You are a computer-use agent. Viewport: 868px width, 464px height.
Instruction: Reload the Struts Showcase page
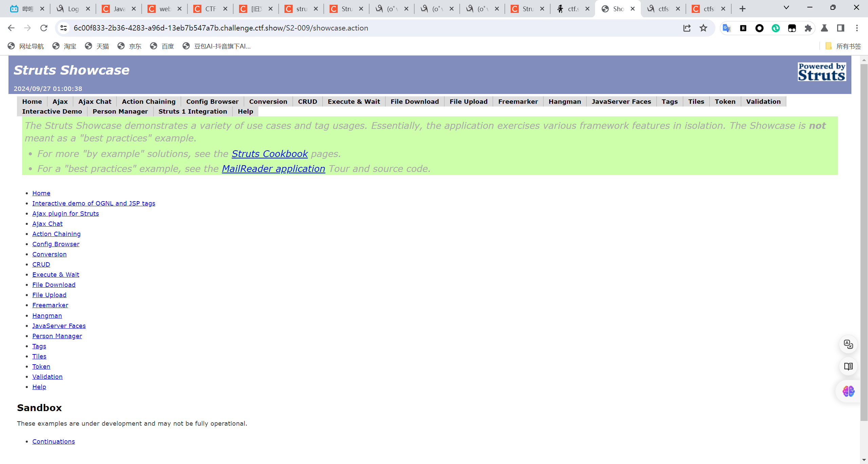44,28
